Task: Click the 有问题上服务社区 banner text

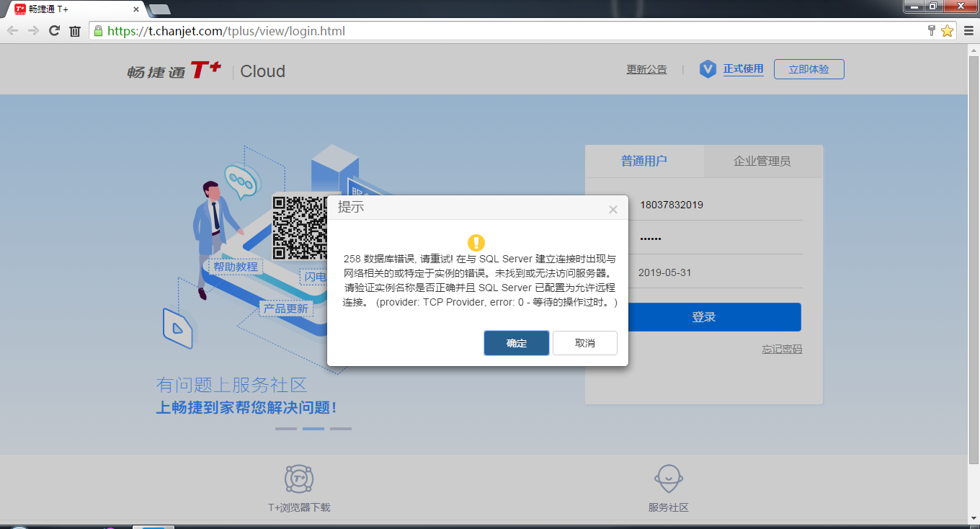Action: pyautogui.click(x=231, y=385)
